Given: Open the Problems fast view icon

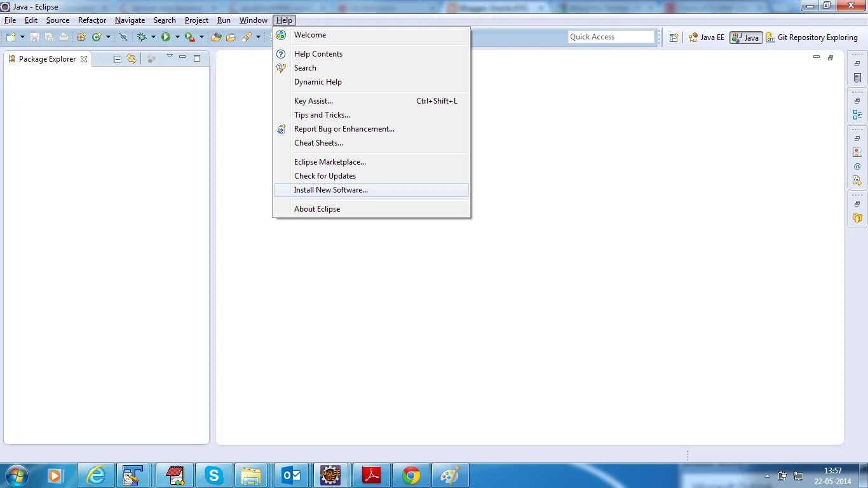Looking at the screenshot, I should 857,152.
